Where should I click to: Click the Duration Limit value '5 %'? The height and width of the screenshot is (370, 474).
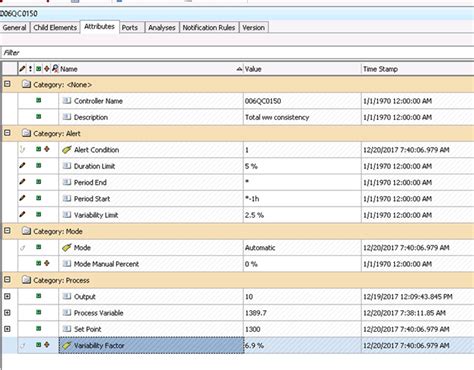(x=251, y=166)
